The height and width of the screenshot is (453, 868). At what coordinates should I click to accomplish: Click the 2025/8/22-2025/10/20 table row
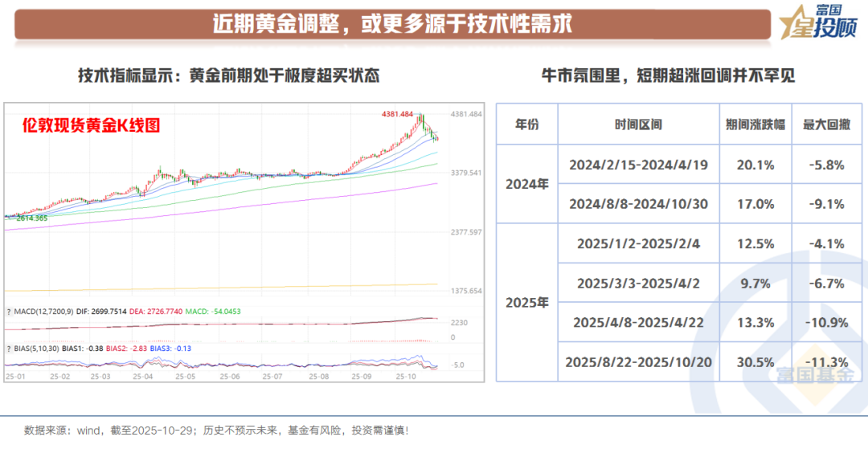638,362
